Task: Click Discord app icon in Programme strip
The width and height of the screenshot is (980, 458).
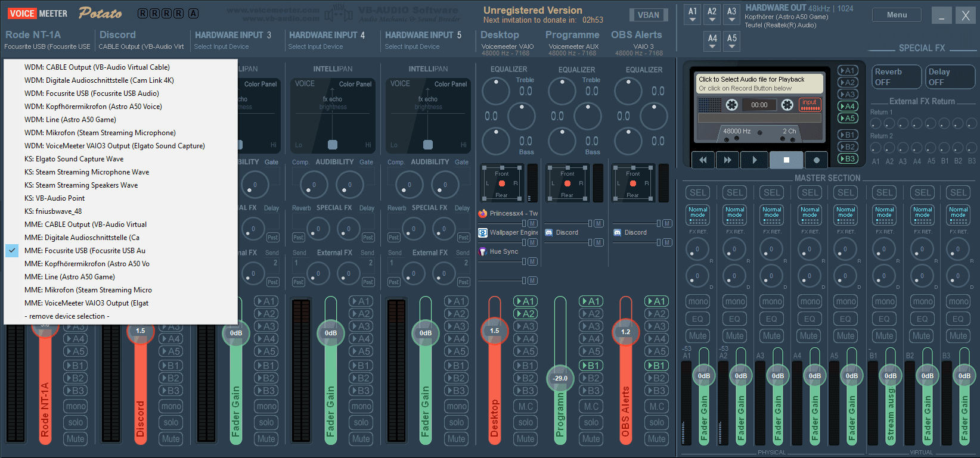Action: tap(549, 232)
